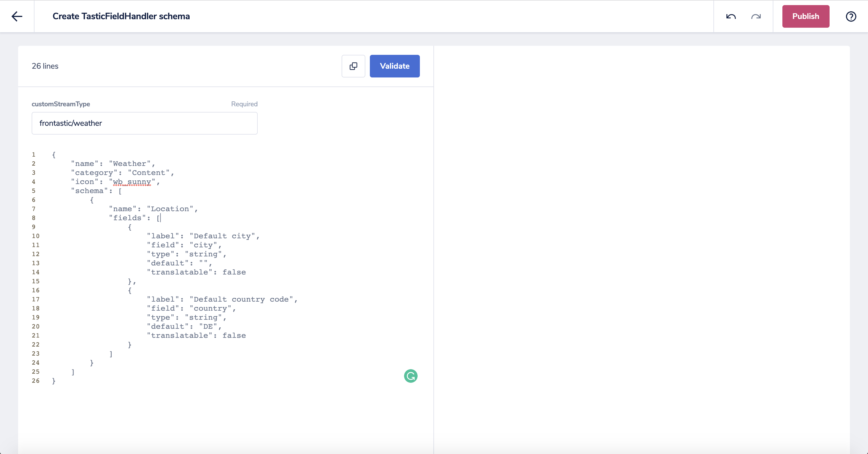Click the redo arrow icon
Viewport: 868px width, 454px height.
coord(756,16)
